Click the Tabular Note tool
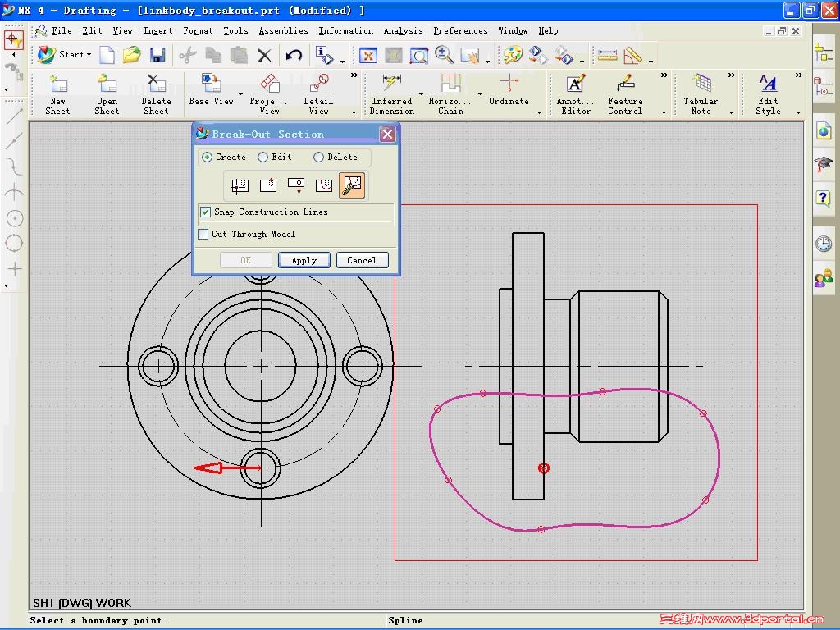Screen dimensions: 840x630 (701, 95)
